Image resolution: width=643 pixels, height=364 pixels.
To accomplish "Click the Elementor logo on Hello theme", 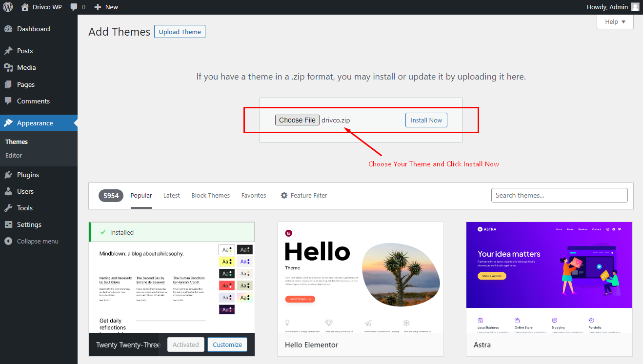I will (288, 233).
